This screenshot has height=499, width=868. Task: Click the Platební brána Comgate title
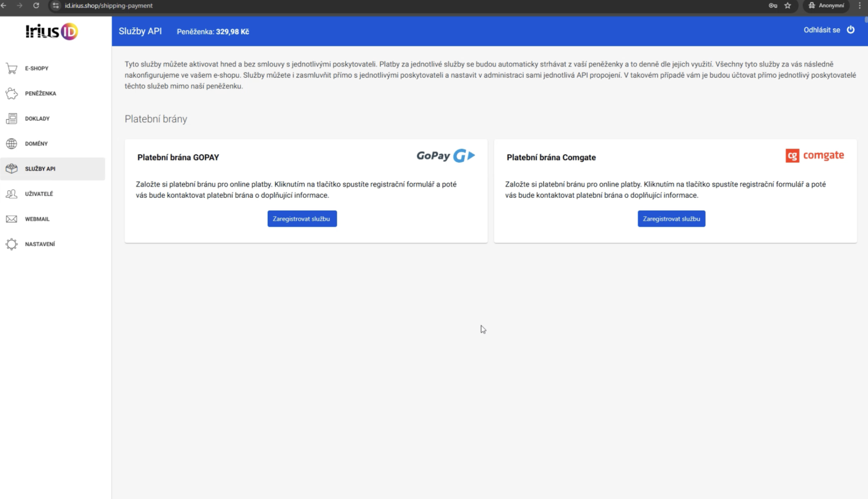tap(551, 158)
